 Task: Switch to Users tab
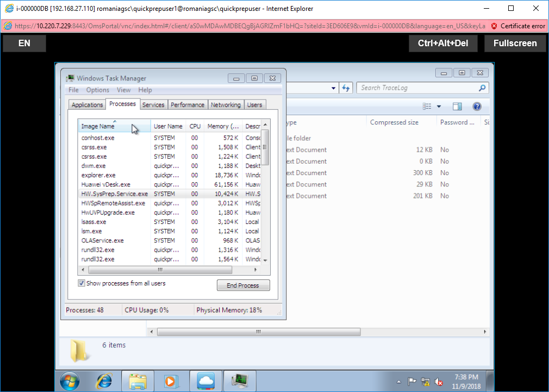(254, 105)
